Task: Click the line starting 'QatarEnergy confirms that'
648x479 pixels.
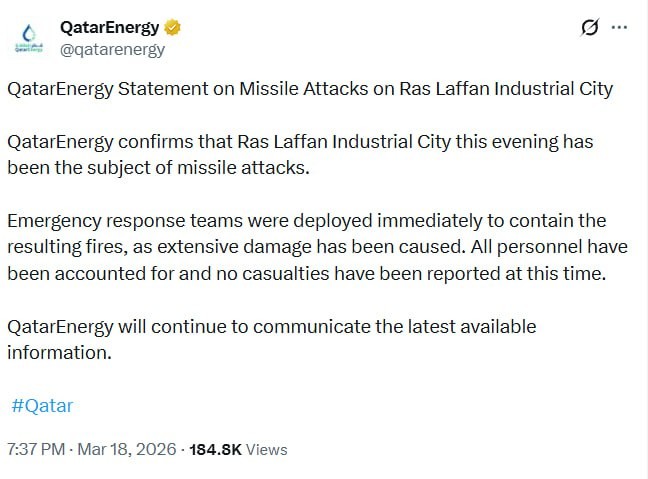Action: (300, 142)
